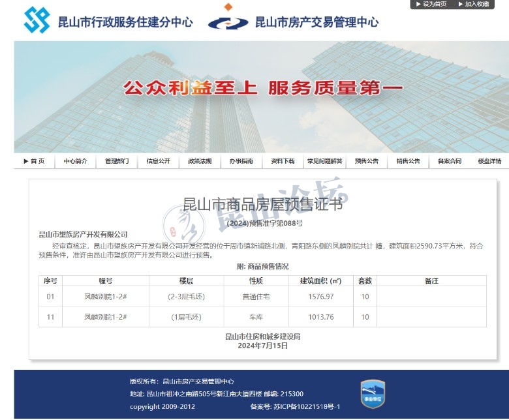Open the 楼盘详情 menu item
The height and width of the screenshot is (420, 509).
click(x=489, y=161)
